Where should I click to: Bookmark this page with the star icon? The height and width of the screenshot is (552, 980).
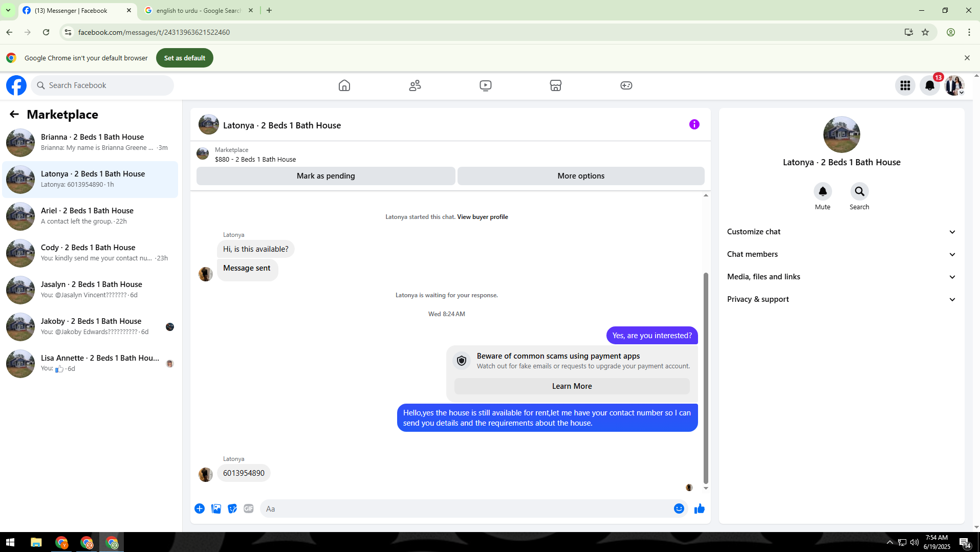(x=925, y=32)
